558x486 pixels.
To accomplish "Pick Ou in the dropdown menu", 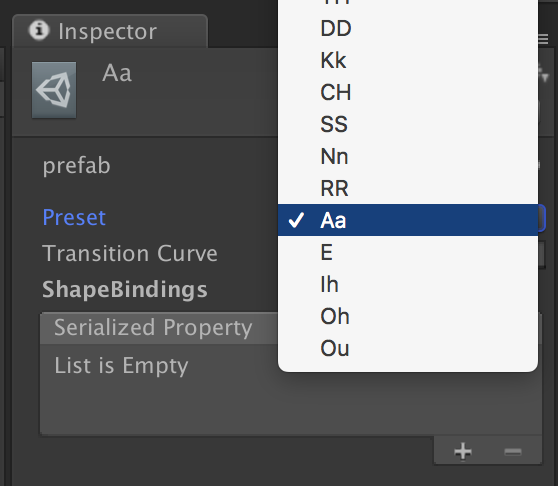I will (x=408, y=348).
